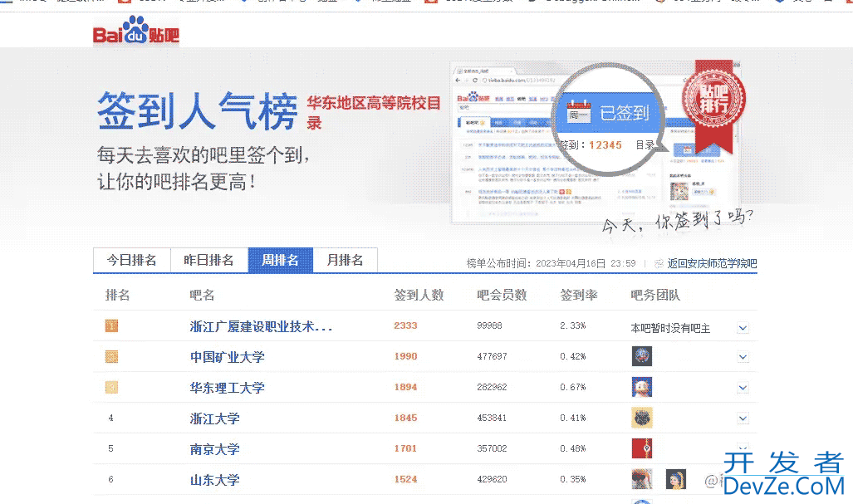
Task: Click the 吧会员数 column header
Action: pyautogui.click(x=502, y=296)
